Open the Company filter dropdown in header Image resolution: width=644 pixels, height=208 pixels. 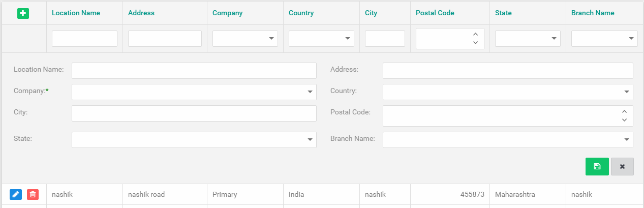click(x=245, y=39)
